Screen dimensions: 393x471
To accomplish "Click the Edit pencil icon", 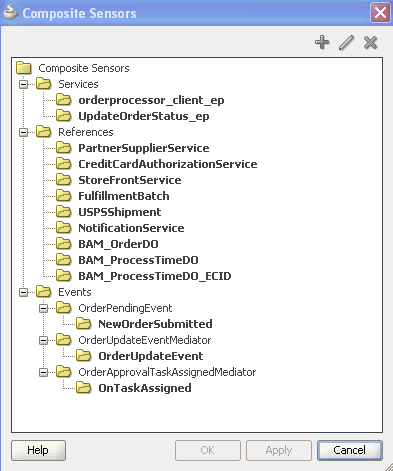I will (x=346, y=43).
